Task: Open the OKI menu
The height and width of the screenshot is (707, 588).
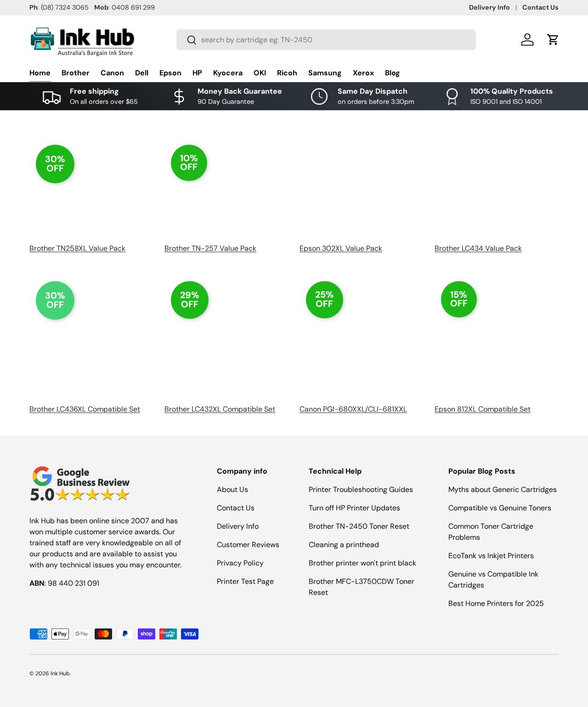Action: pos(260,73)
